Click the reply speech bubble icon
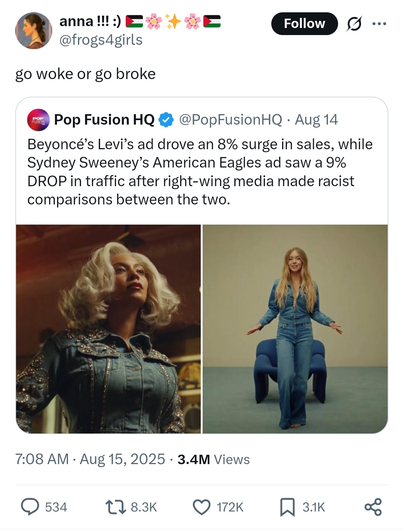This screenshot has height=532, width=403. (x=30, y=507)
